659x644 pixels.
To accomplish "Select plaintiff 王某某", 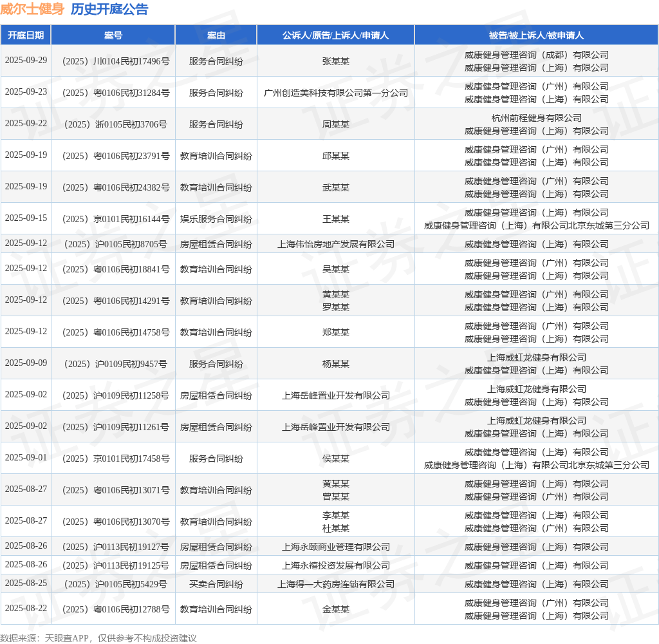I will click(336, 219).
